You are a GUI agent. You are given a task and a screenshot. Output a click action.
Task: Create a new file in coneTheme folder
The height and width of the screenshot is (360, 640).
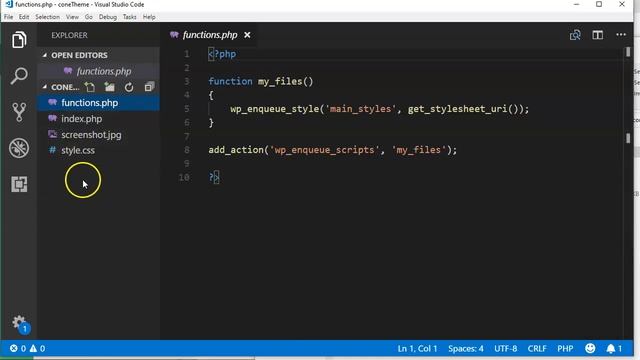[89, 87]
